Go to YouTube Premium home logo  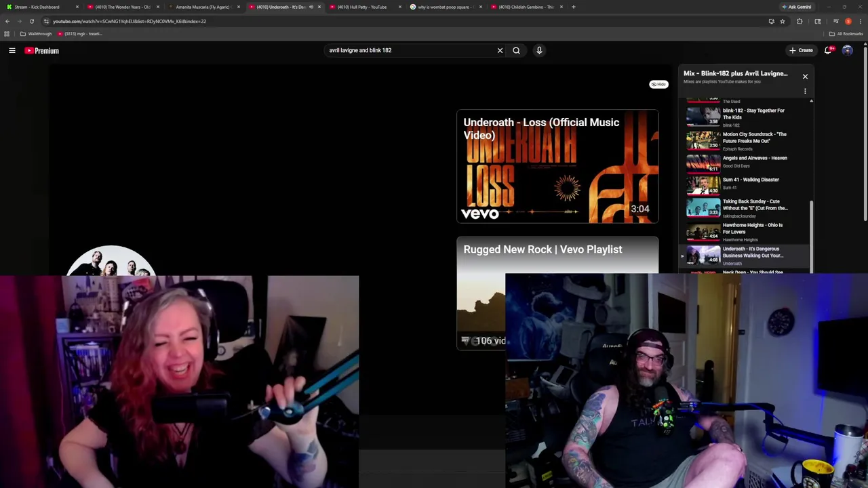click(42, 50)
